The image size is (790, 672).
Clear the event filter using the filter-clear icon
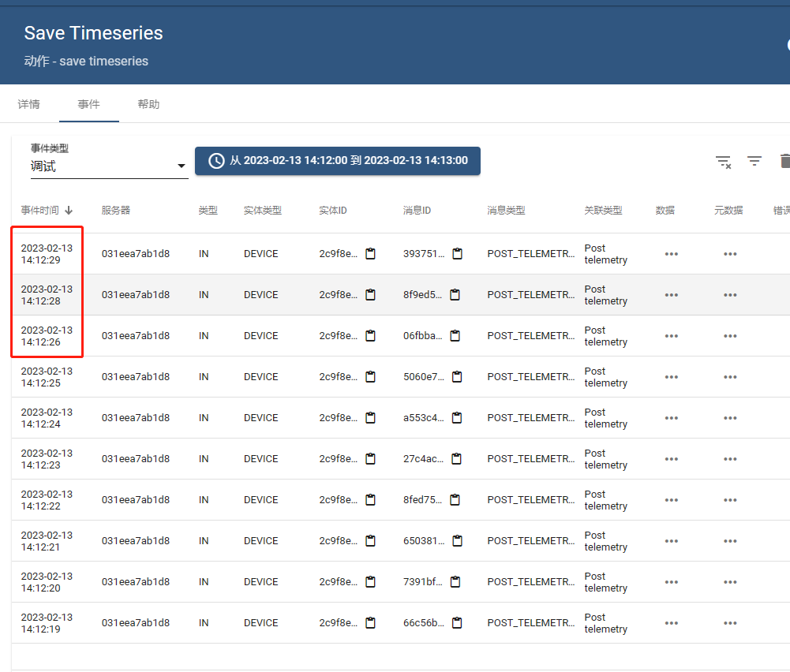(x=723, y=161)
